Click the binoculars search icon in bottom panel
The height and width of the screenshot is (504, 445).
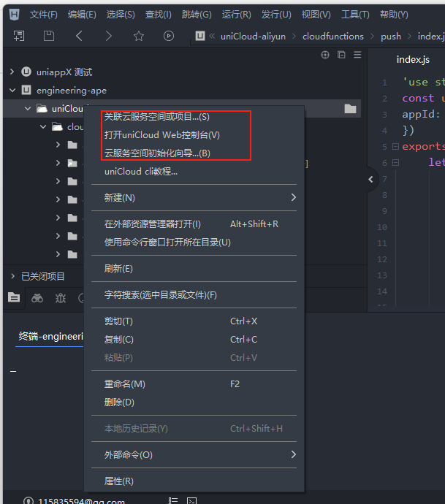pyautogui.click(x=37, y=298)
